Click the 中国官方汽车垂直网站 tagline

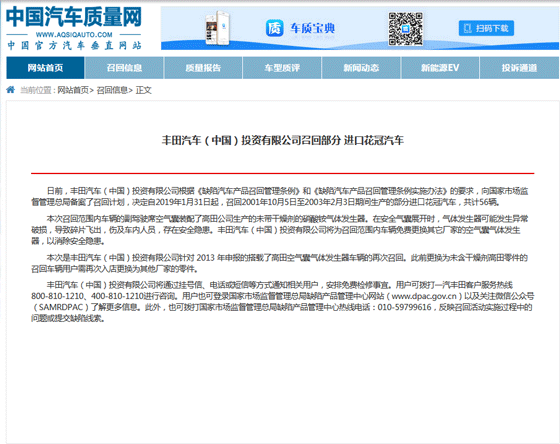tap(74, 45)
